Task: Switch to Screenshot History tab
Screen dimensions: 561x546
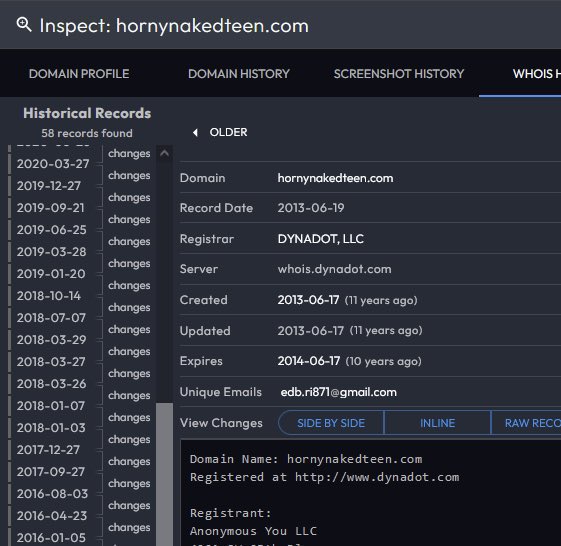Action: tap(399, 74)
